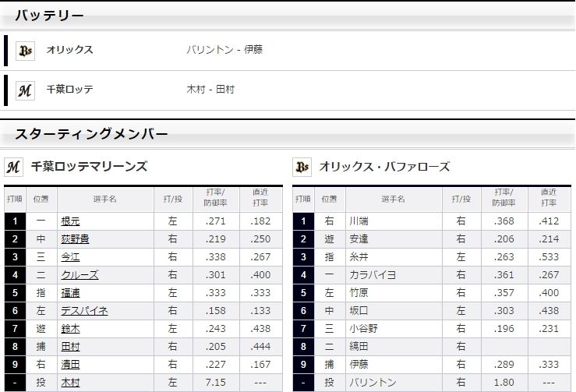Open catcher 田村 link in lineup table
Screen dimensions: 576x392
[x=70, y=347]
